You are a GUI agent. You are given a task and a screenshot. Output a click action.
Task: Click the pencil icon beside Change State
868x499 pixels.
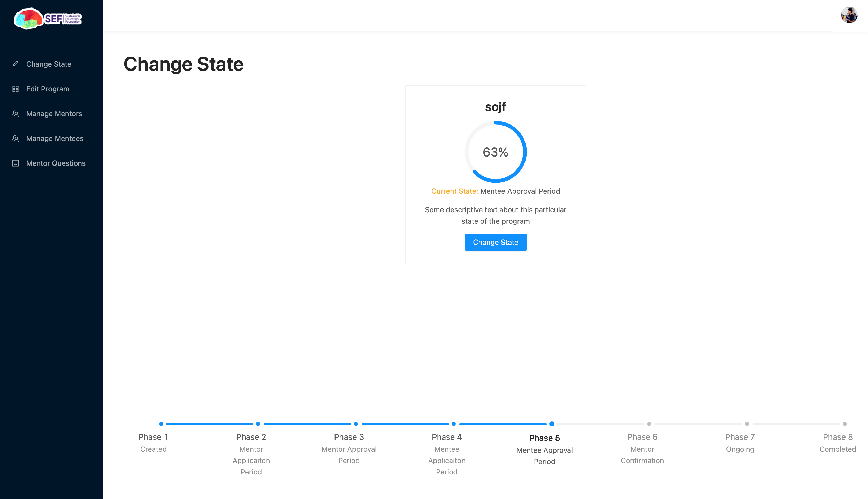(x=16, y=64)
